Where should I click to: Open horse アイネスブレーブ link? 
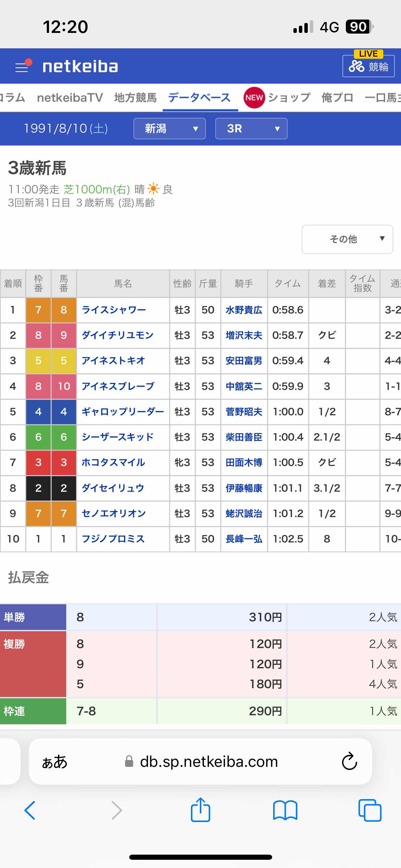click(118, 386)
